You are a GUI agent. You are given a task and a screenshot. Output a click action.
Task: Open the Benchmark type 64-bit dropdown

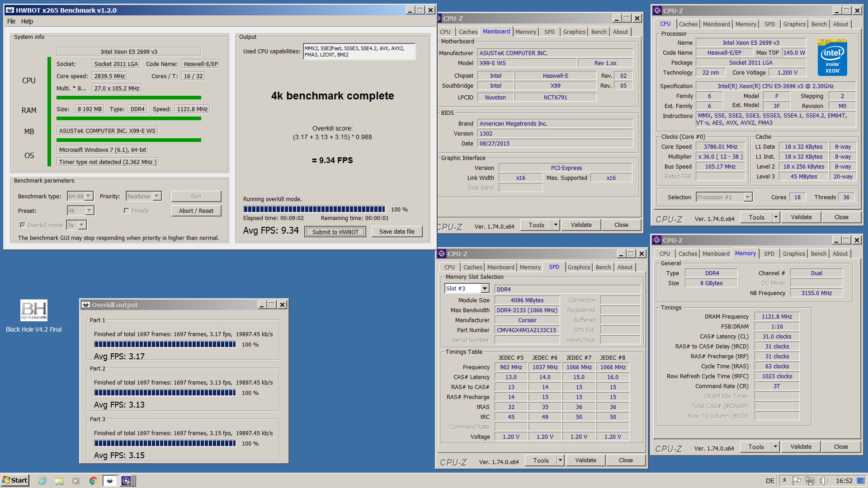[80, 196]
